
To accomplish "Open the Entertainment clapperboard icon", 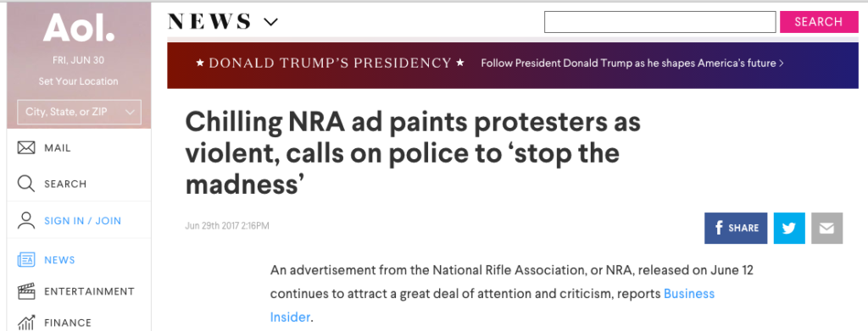I will point(26,291).
